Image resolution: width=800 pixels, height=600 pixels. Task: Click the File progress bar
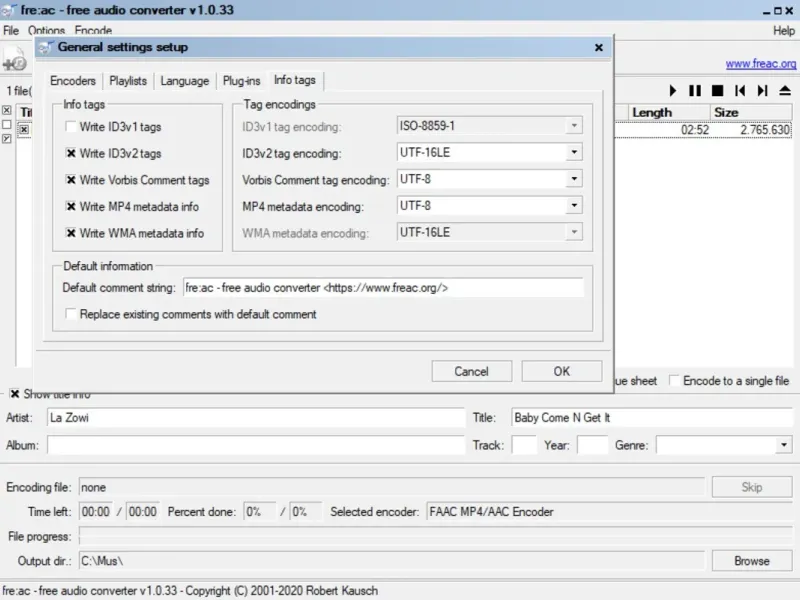[x=436, y=536]
